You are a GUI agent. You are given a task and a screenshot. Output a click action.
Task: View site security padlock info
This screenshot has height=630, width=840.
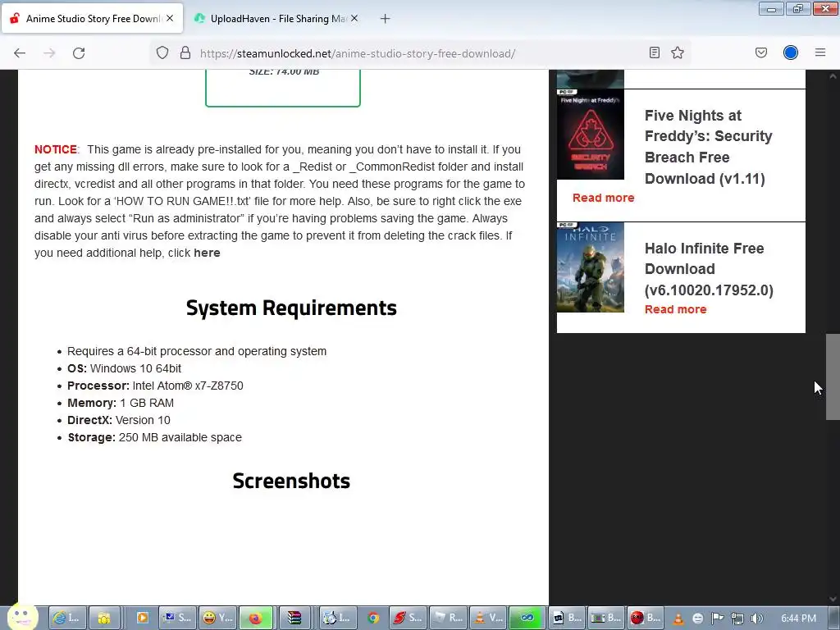185,52
